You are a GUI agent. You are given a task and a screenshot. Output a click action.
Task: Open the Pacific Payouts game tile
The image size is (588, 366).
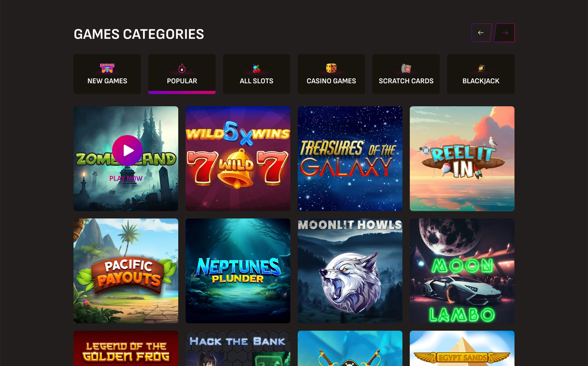tap(126, 271)
